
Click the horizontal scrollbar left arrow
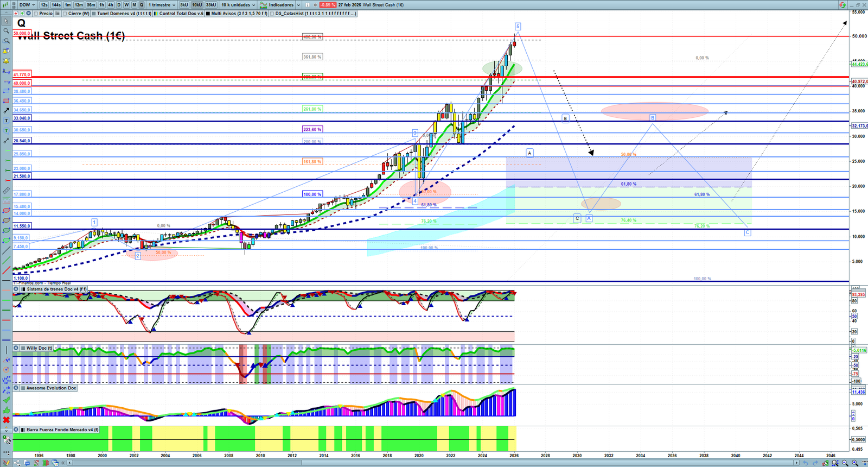[x=70, y=463]
